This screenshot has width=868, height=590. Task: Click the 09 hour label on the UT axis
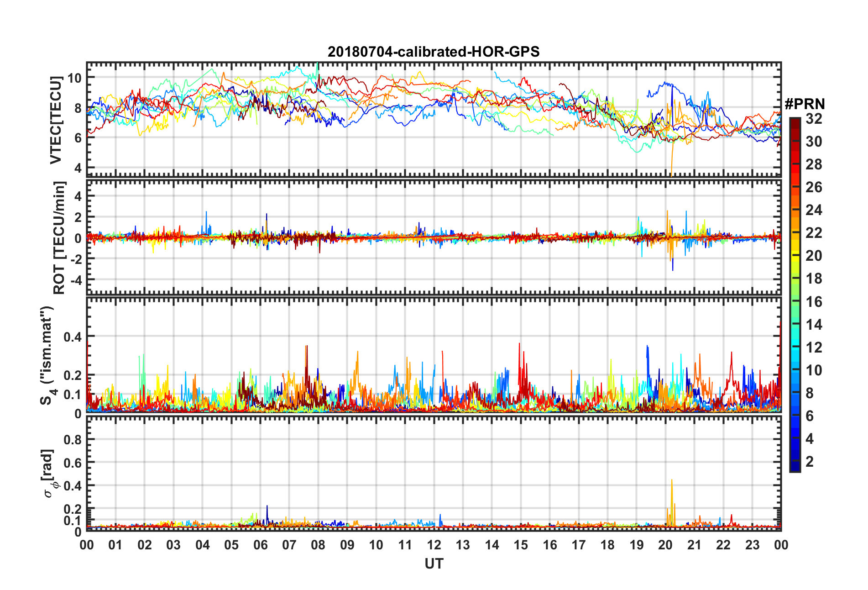pos(347,545)
